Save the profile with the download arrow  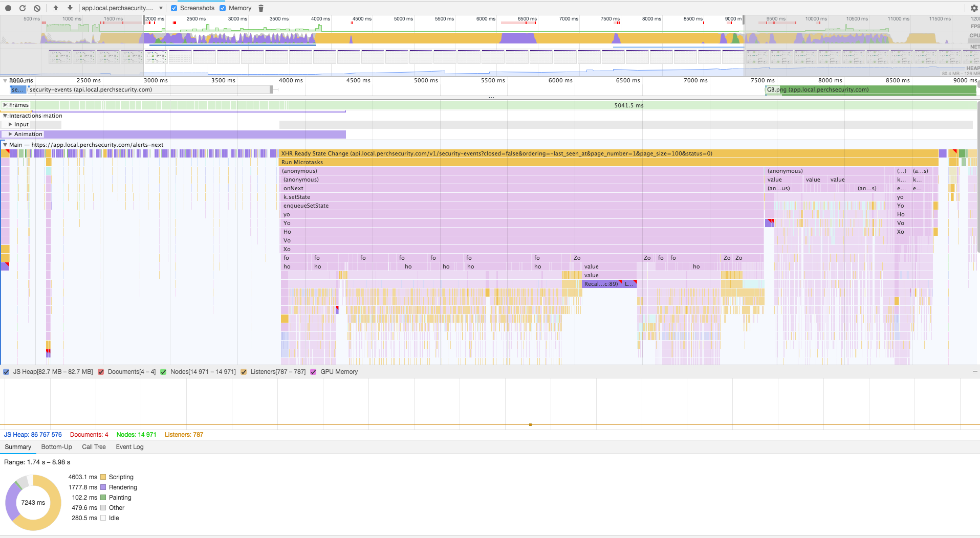coord(70,8)
